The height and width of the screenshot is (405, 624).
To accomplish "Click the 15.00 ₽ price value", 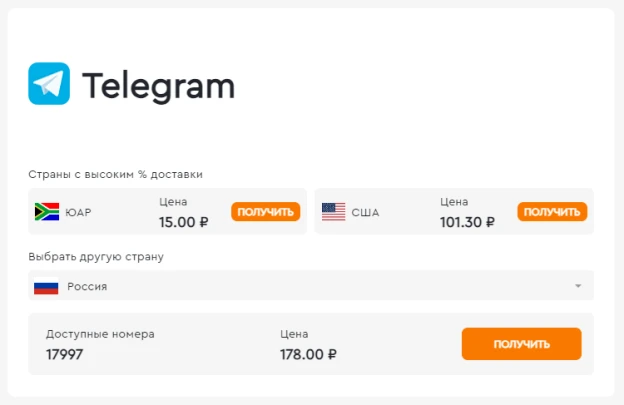I will (183, 222).
